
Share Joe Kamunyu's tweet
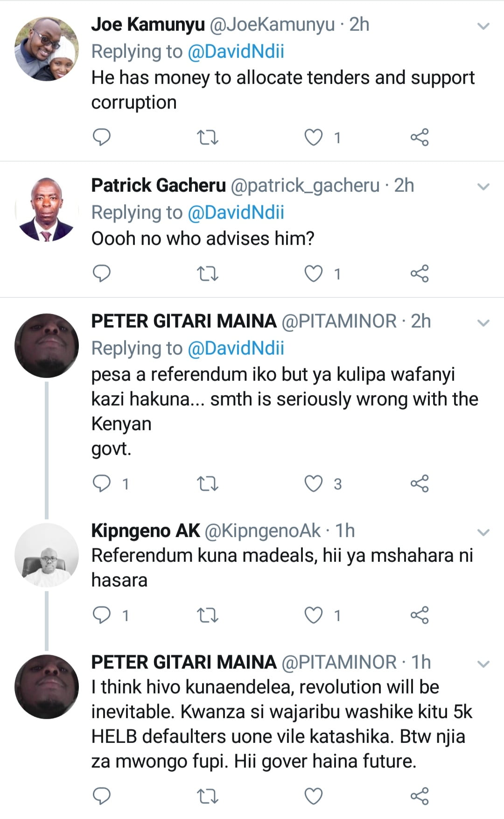(419, 137)
